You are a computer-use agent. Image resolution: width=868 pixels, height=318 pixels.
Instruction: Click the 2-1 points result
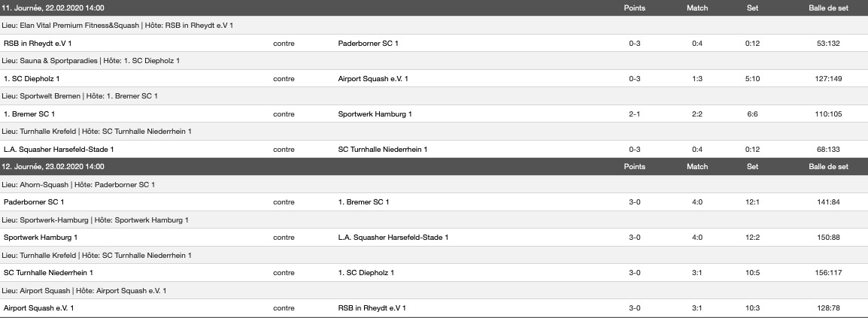pos(635,114)
